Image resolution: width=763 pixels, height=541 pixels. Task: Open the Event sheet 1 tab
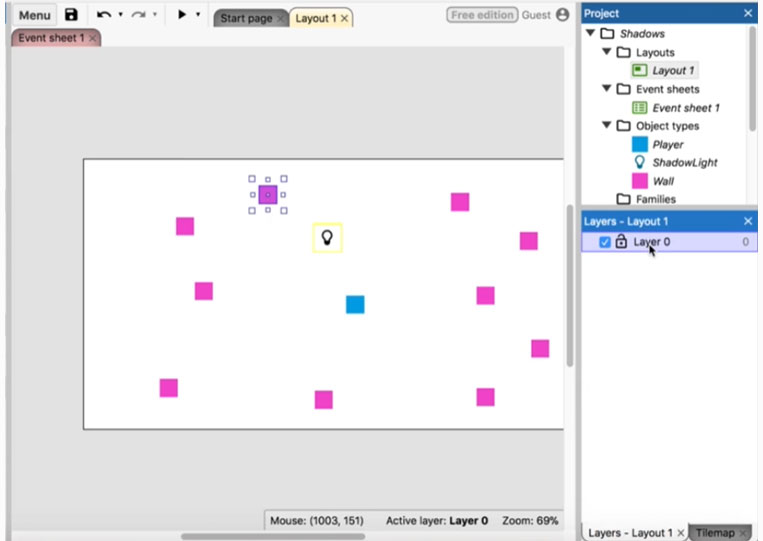(51, 38)
